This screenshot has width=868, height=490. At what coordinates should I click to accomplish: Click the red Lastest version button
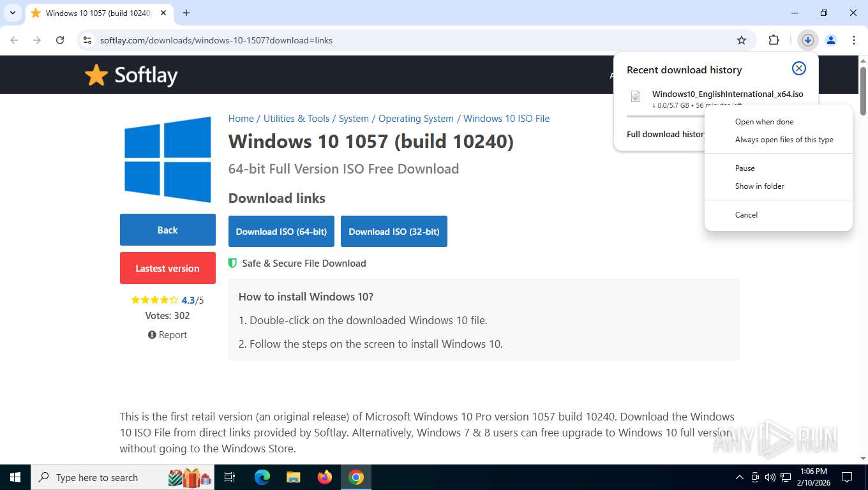[x=168, y=268]
